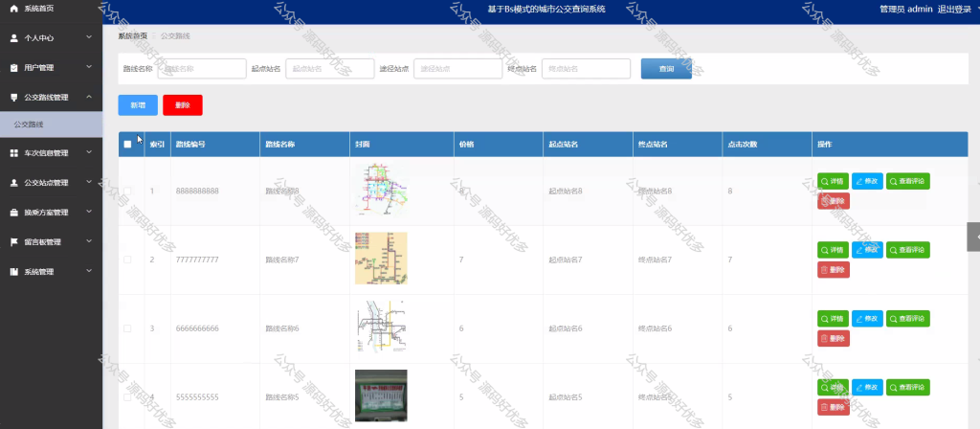Focus the 起点站名 search input field

(x=330, y=69)
